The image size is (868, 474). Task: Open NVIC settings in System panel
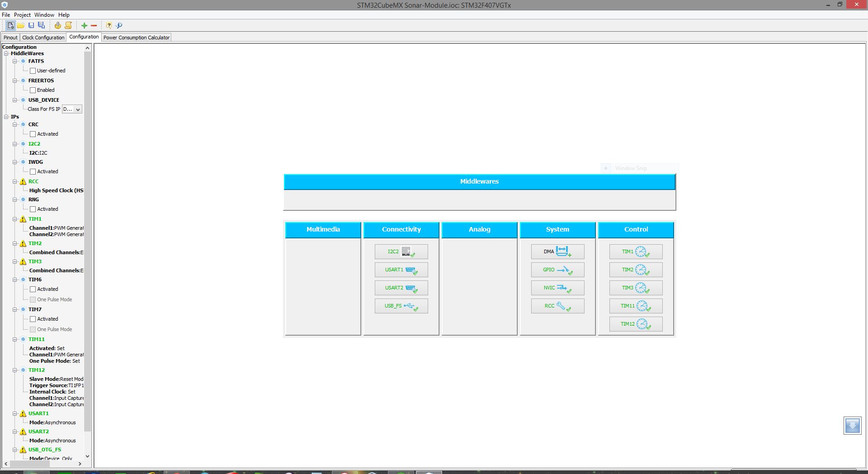click(x=557, y=288)
